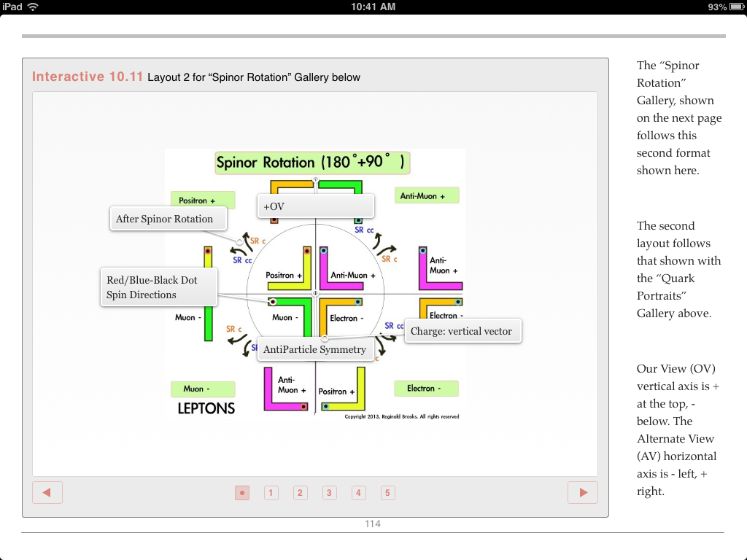Image resolution: width=747 pixels, height=560 pixels.
Task: Select the current page indicator dot
Action: coord(241,492)
